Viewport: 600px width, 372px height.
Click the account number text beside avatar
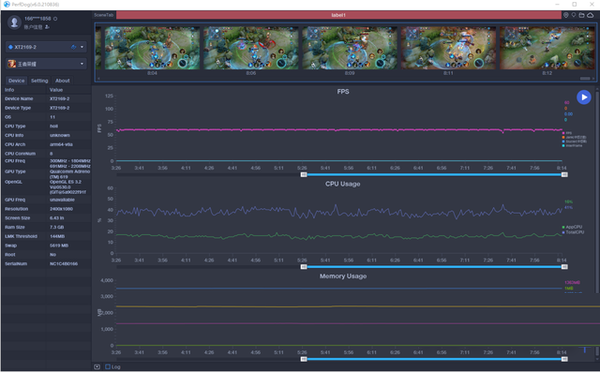coord(38,18)
